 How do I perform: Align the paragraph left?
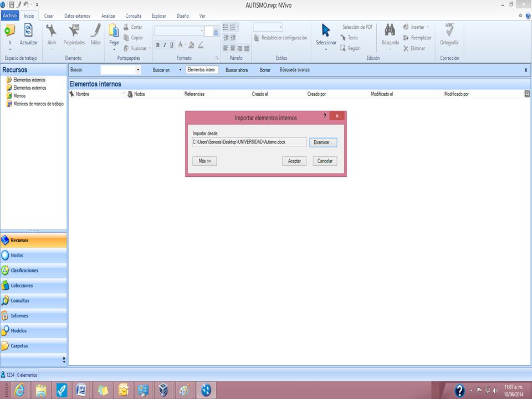point(226,48)
